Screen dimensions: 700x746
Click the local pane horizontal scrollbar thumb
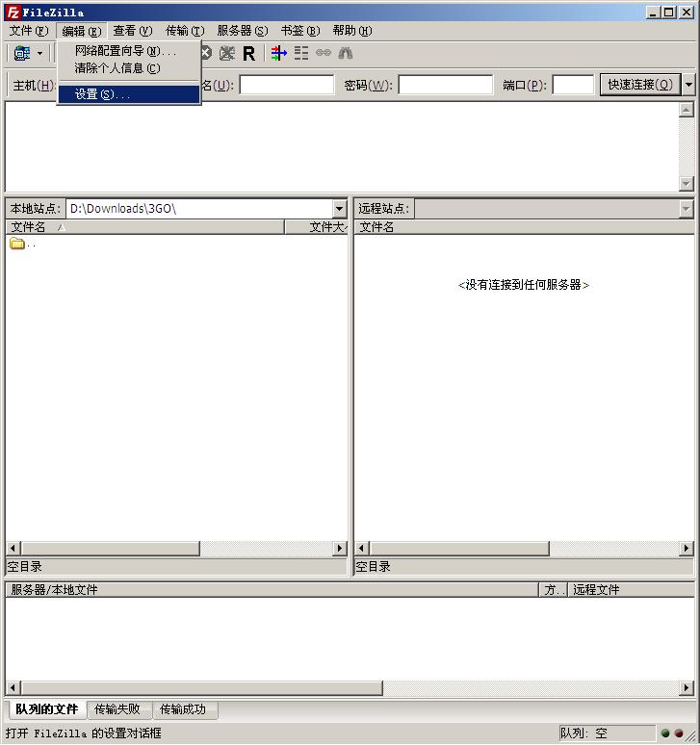point(111,548)
